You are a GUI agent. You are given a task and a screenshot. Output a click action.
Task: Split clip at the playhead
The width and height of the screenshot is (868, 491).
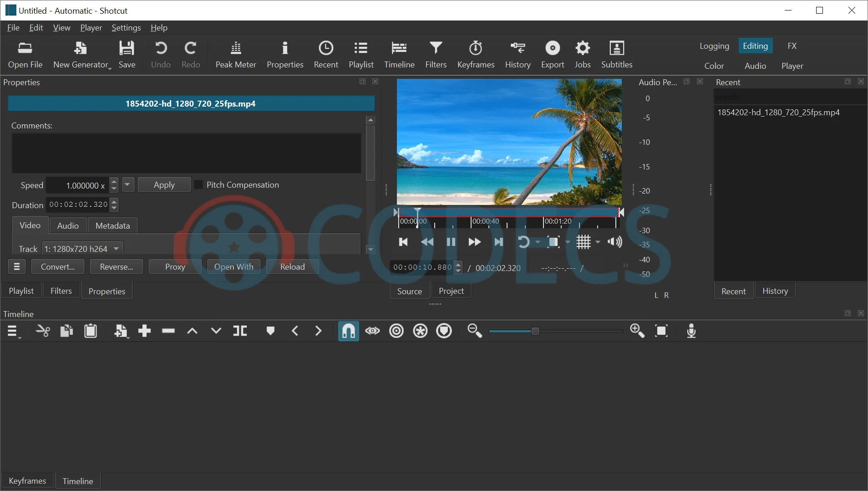point(239,331)
